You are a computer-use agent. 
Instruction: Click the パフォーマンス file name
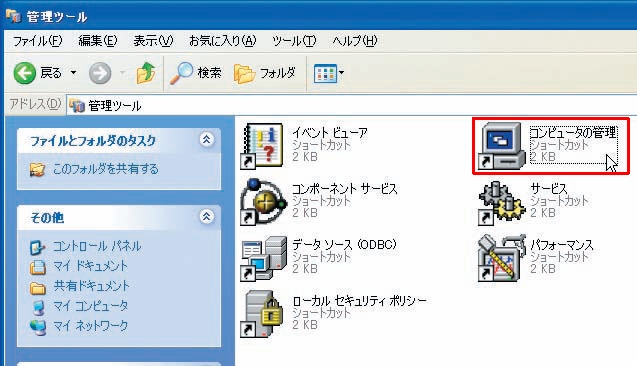coord(562,245)
